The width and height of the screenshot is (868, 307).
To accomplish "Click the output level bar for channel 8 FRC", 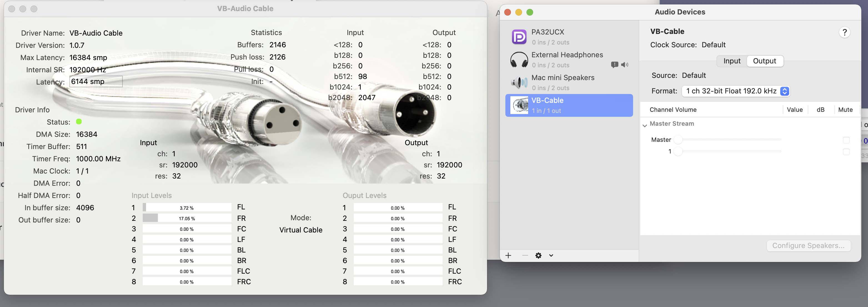I will [398, 282].
